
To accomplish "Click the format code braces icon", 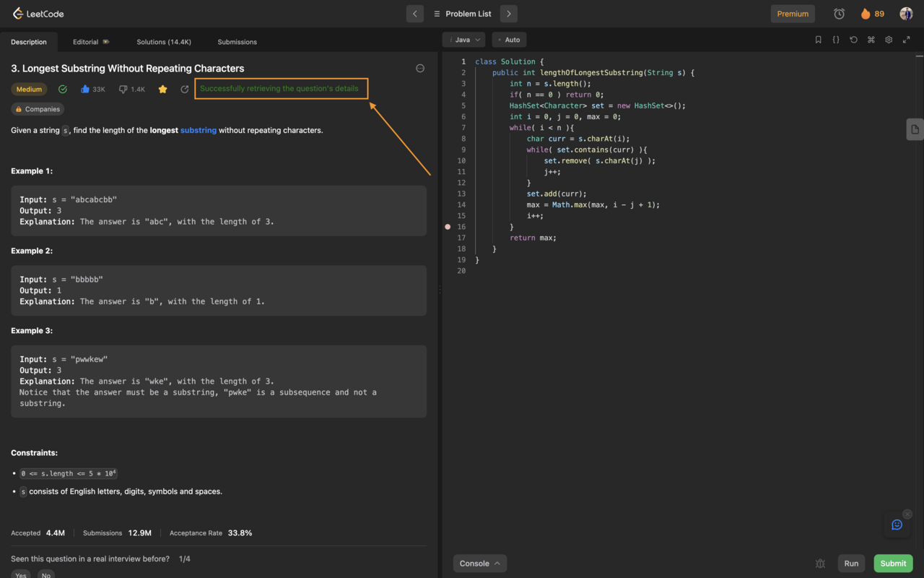I will pos(836,40).
